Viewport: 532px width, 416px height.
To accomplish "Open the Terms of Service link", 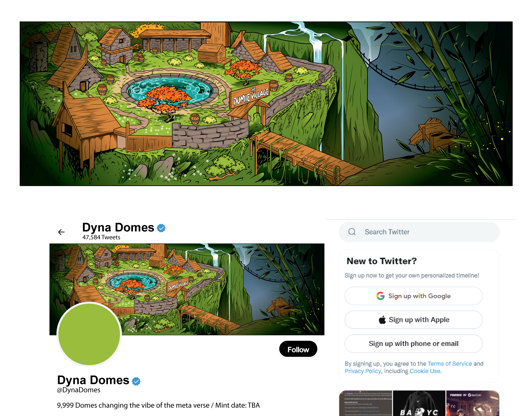I will (450, 364).
